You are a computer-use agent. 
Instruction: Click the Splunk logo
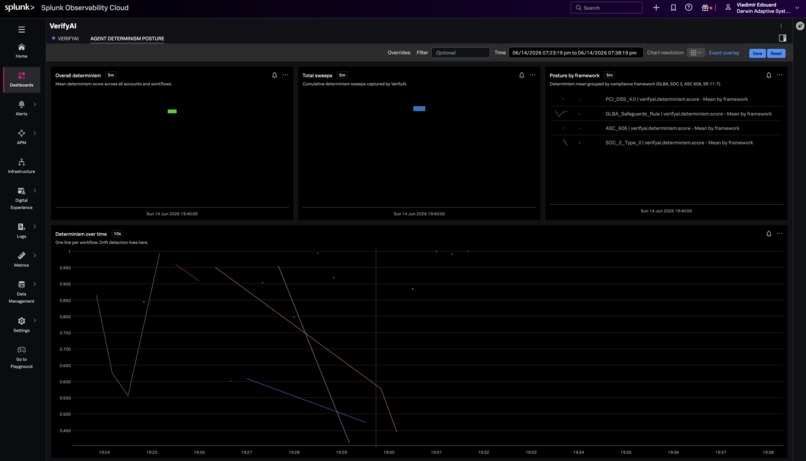coord(19,8)
